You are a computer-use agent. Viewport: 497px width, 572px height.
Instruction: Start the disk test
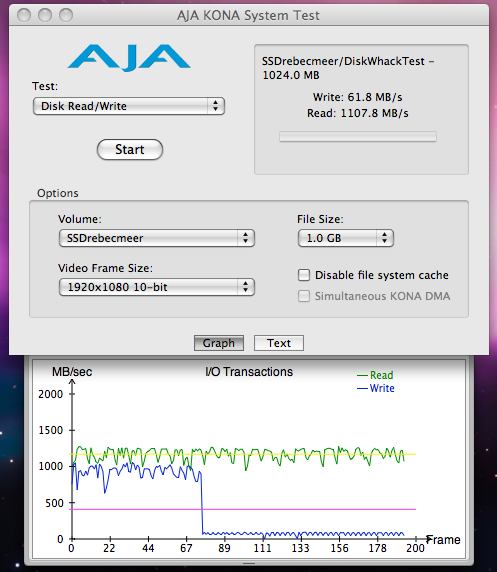[x=130, y=150]
